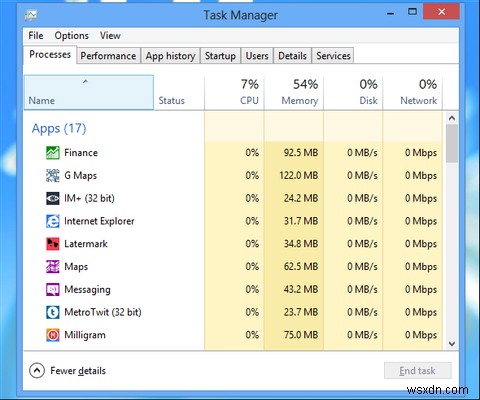Select the Maps process name
Image resolution: width=480 pixels, height=400 pixels.
coord(76,267)
